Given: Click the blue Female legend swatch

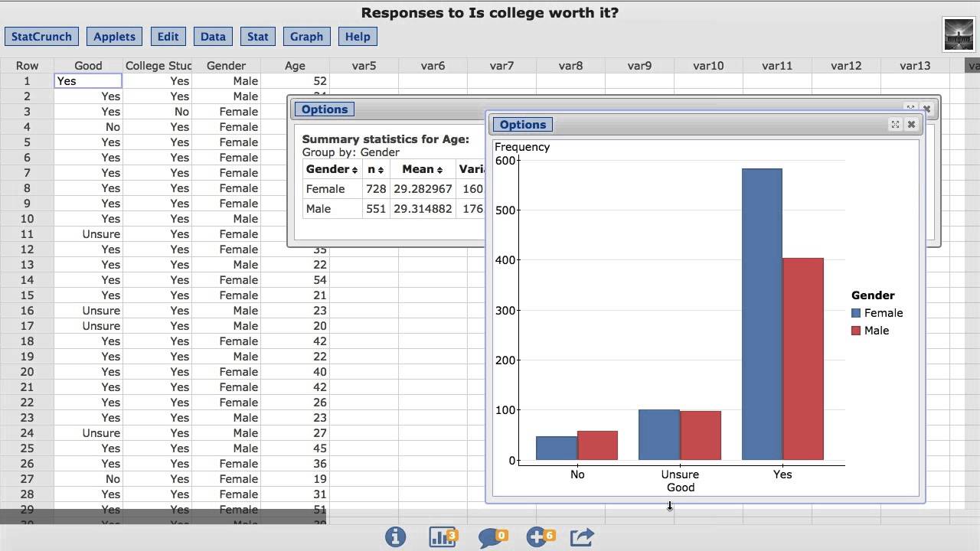Looking at the screenshot, I should 856,313.
